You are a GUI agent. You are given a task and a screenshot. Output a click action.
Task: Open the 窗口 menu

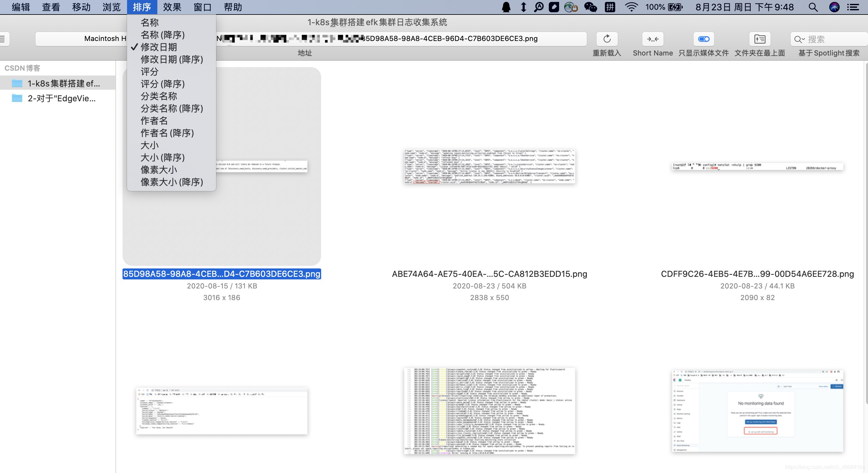(202, 7)
